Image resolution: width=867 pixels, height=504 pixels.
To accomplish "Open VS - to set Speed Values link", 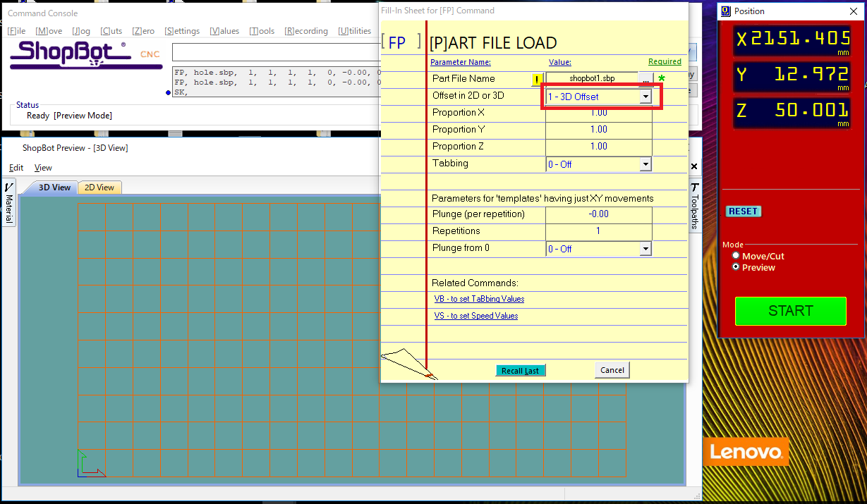I will (x=476, y=316).
